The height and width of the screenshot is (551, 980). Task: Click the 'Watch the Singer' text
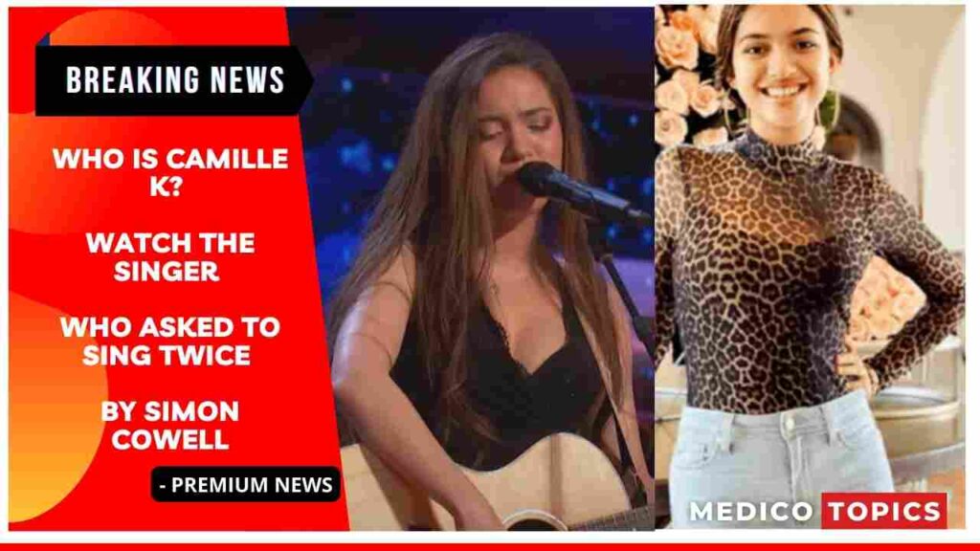point(170,256)
